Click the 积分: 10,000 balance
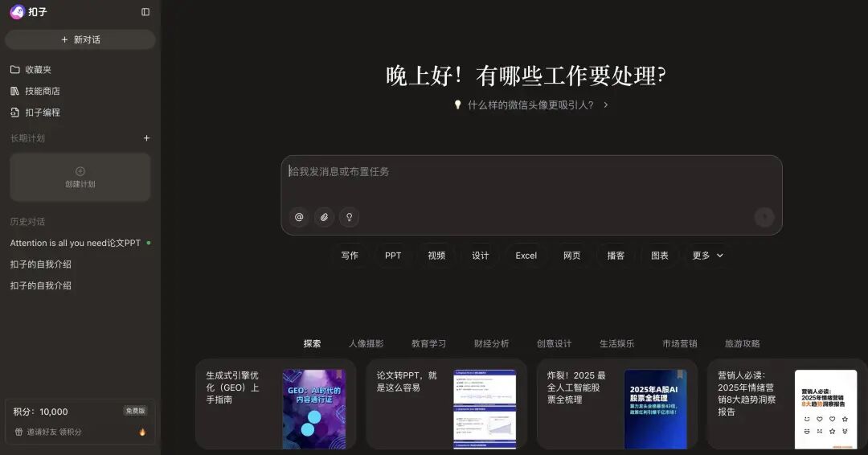 coord(40,412)
